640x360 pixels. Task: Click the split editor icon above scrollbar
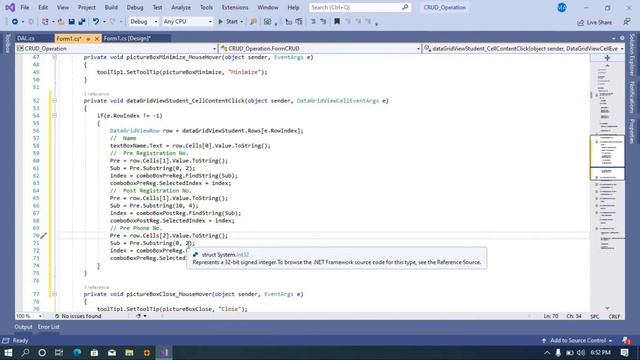(x=607, y=58)
